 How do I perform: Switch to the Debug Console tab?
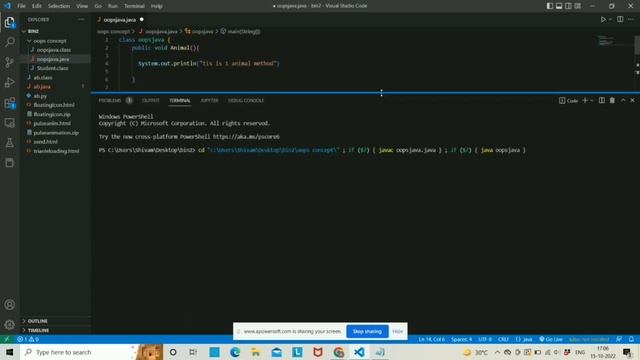tap(246, 100)
